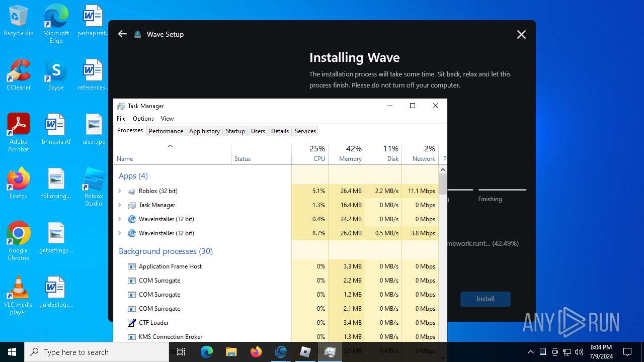Open Adobe Acrobat desktop shortcut

point(19,133)
